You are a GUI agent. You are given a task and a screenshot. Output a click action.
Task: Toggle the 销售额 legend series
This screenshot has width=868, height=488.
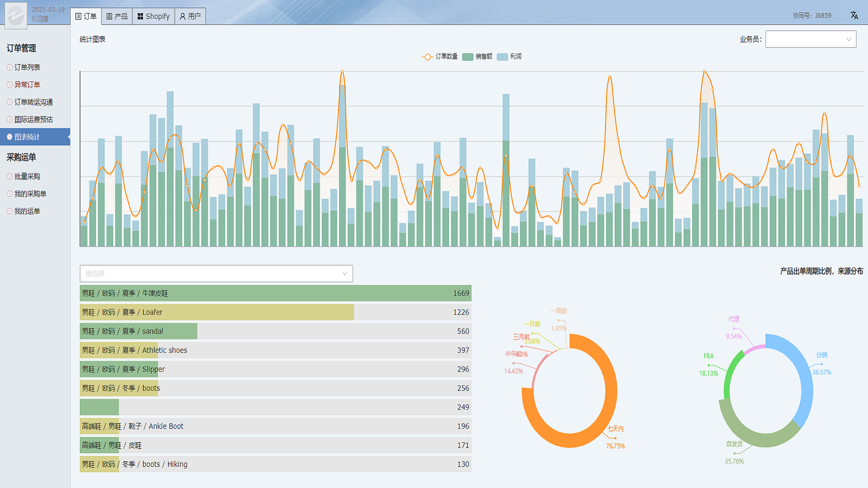point(477,56)
